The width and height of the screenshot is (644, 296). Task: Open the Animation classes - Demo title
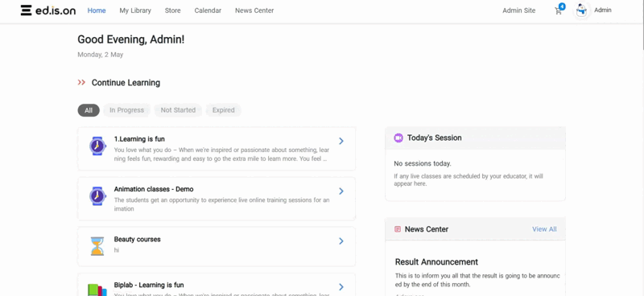coord(154,189)
